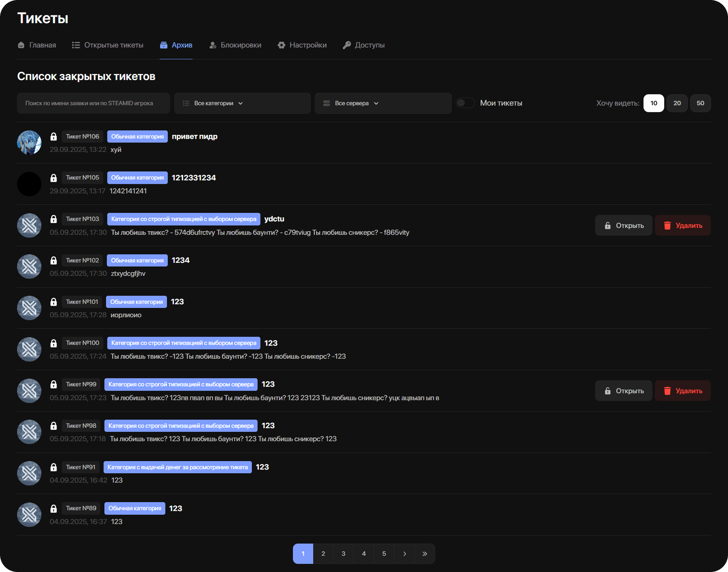Click the 05.09.2025, 17:28 date of ticket №101

[78, 315]
